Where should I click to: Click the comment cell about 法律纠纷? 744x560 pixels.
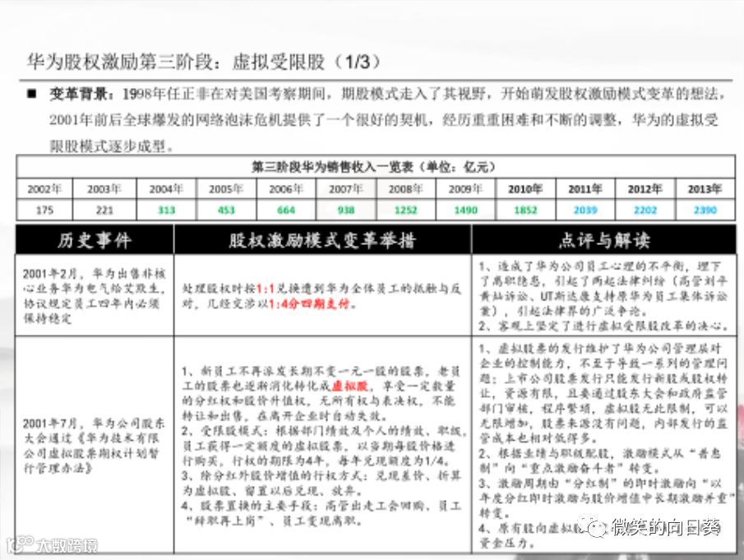click(x=604, y=295)
